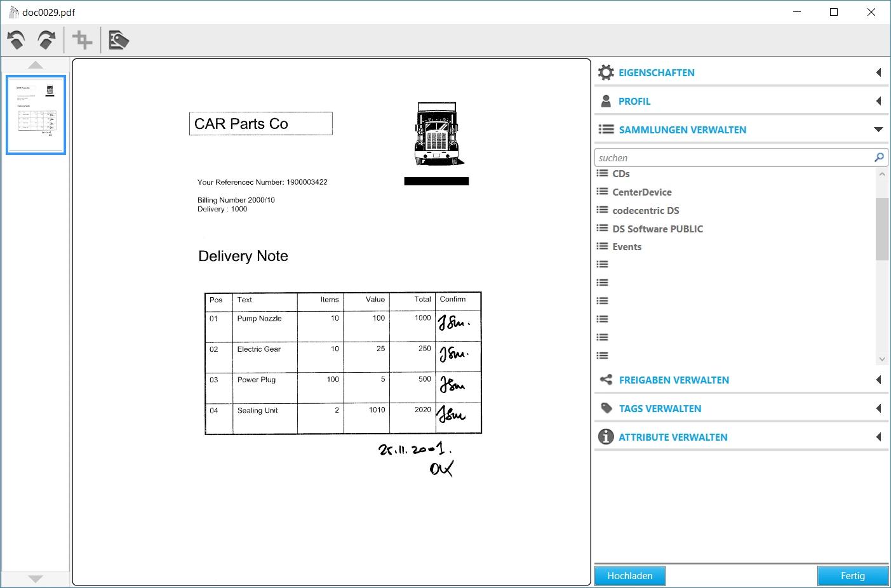Collapse the Sammlungen verwalten section
Screen dimensions: 891x588
click(x=879, y=130)
